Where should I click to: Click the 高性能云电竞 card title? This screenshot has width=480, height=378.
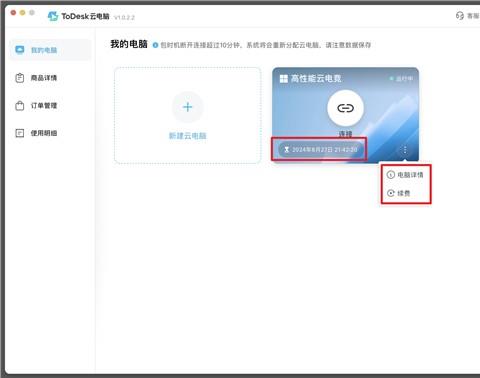pyautogui.click(x=316, y=79)
